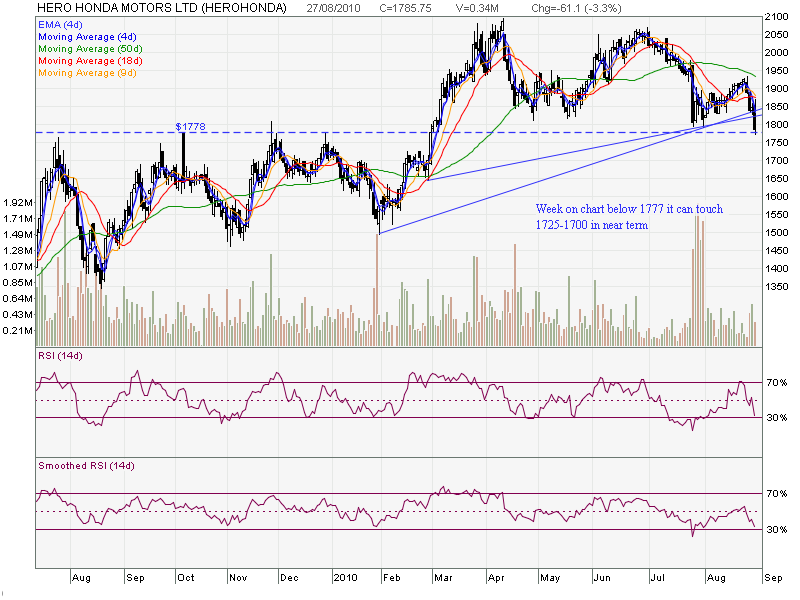Click the Jun month label on time axis

click(x=602, y=578)
